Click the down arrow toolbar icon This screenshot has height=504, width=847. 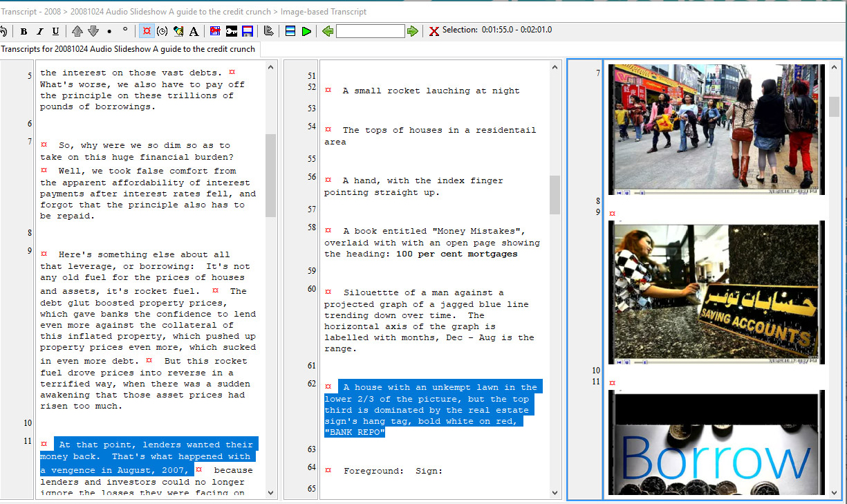(93, 31)
